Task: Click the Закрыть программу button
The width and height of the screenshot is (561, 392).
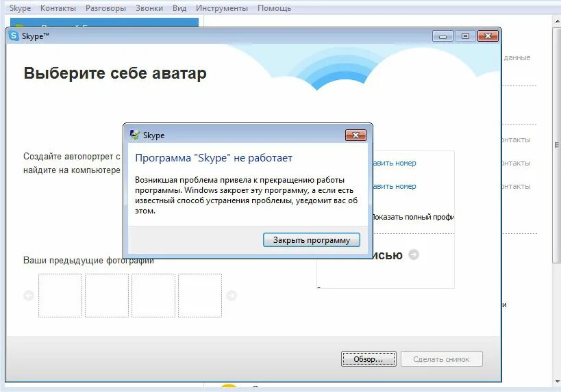Action: [x=311, y=239]
